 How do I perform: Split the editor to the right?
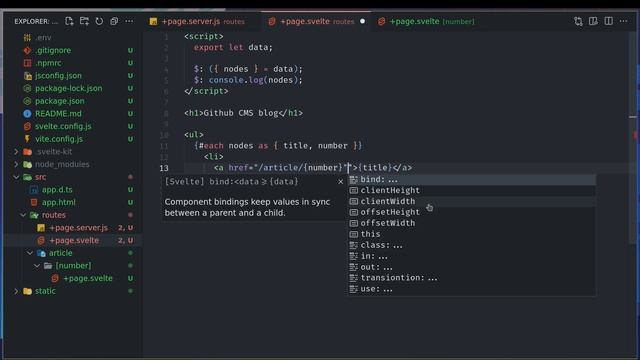[x=609, y=21]
